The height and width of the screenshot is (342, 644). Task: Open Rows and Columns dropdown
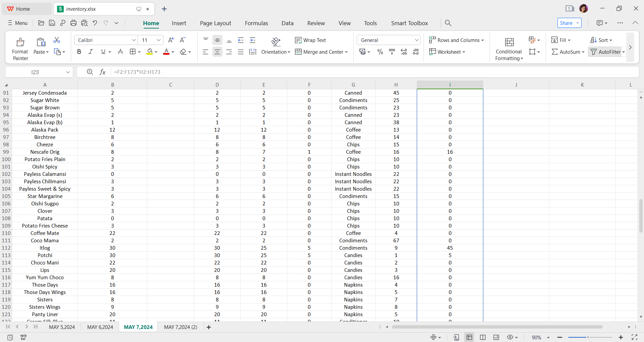coord(456,40)
